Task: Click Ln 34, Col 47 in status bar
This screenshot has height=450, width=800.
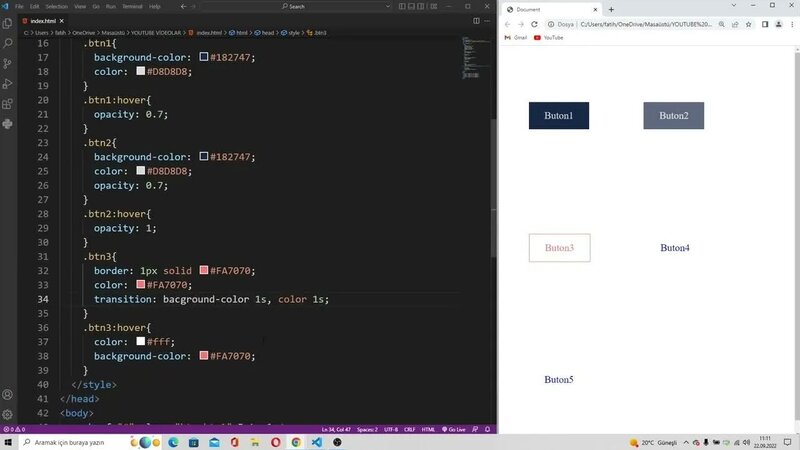Action: click(x=336, y=430)
